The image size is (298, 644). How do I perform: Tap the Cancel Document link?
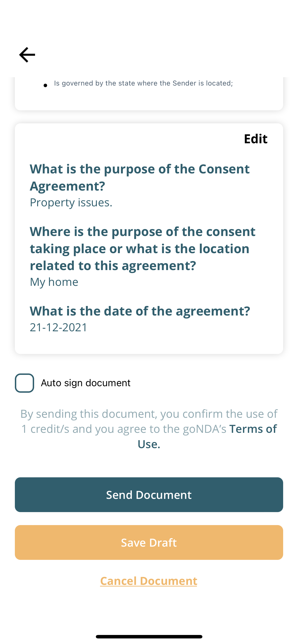pyautogui.click(x=149, y=581)
